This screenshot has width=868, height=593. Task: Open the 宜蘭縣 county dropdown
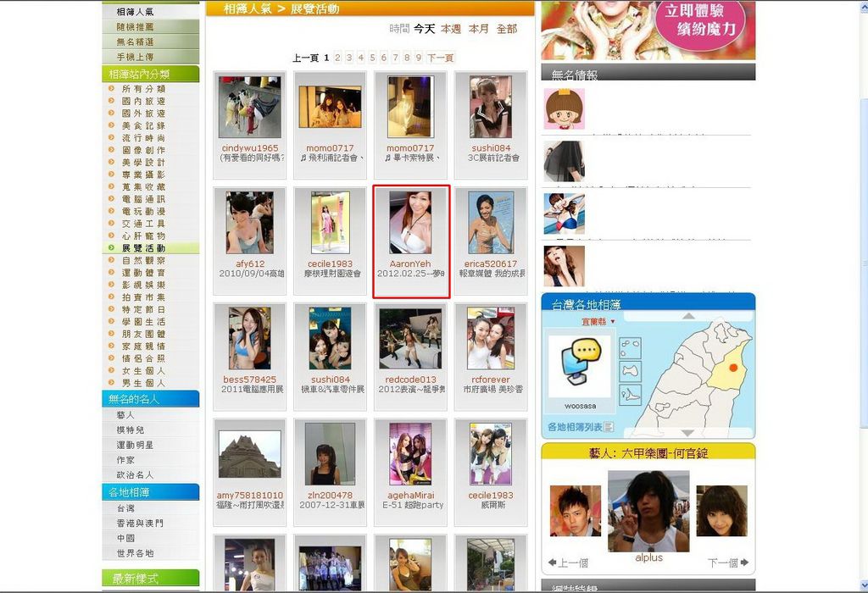tap(598, 321)
